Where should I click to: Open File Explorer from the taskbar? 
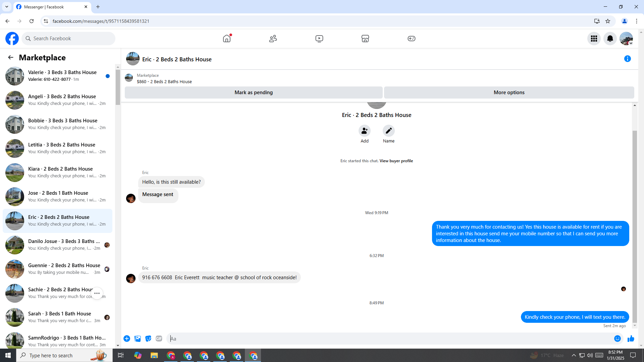pos(154,355)
